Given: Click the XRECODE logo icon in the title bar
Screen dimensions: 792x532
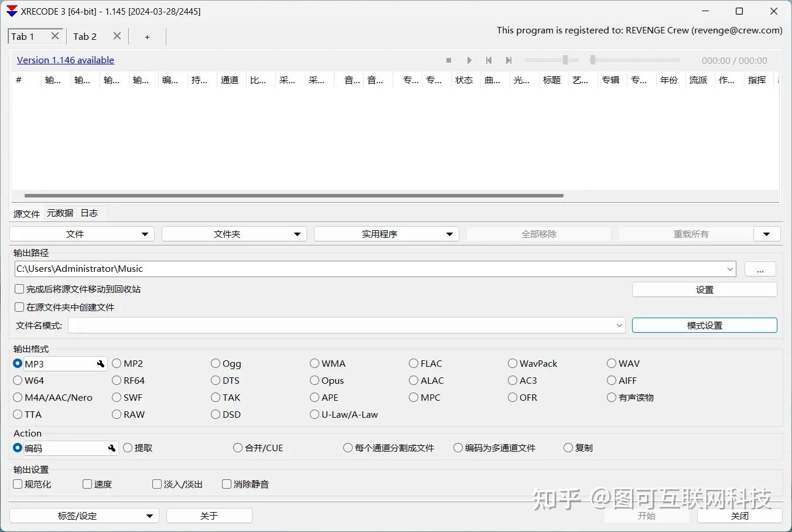Looking at the screenshot, I should (x=11, y=11).
